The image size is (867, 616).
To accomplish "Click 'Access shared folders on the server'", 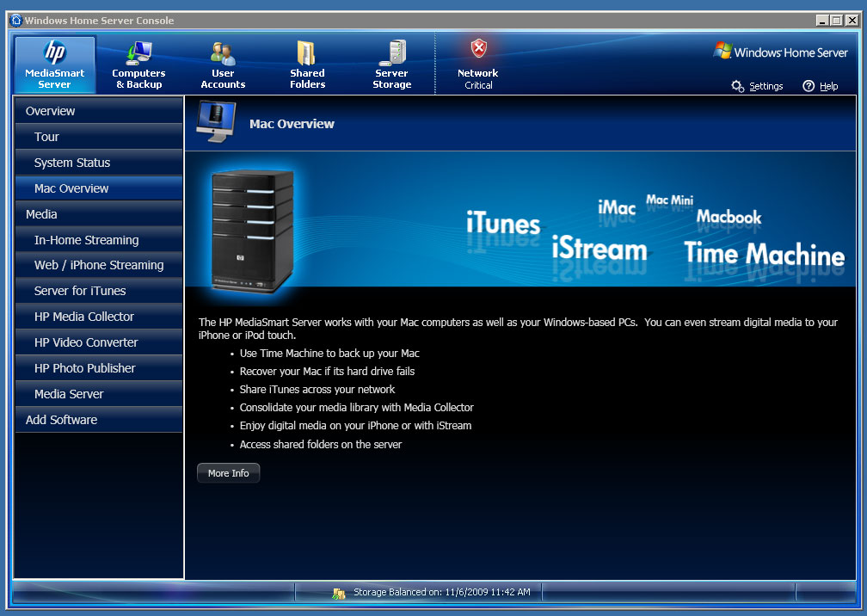I will tap(321, 445).
